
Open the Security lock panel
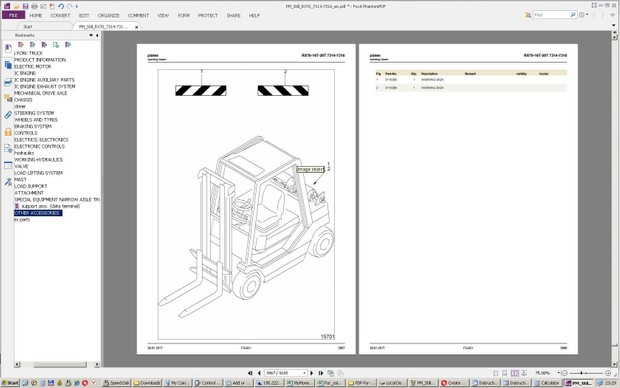coord(8,132)
